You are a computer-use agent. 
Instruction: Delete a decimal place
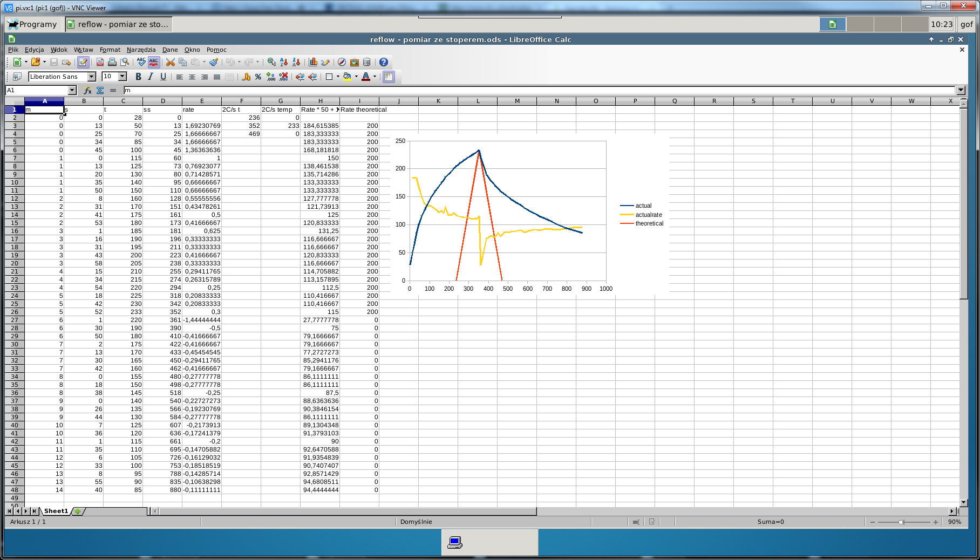pos(283,77)
